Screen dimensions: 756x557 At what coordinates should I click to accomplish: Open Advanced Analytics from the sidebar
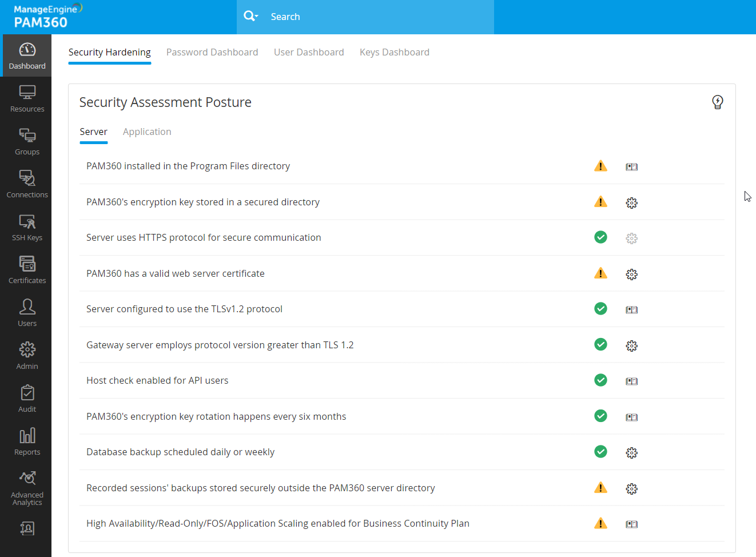[x=27, y=488]
